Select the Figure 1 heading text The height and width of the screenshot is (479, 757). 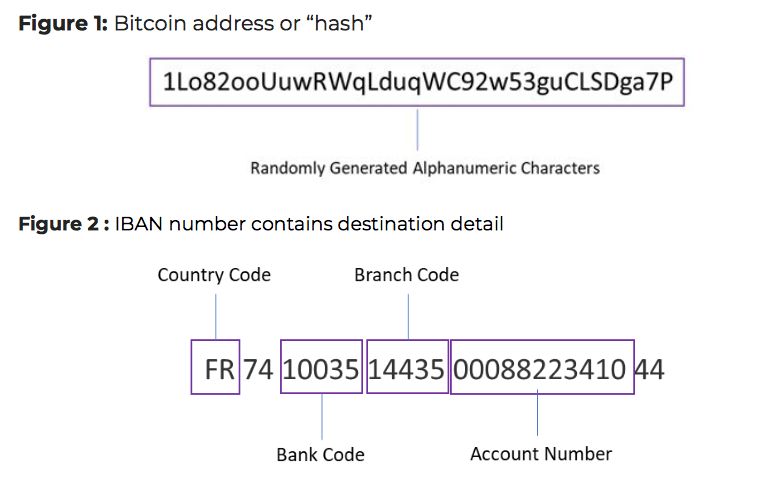pyautogui.click(x=195, y=23)
